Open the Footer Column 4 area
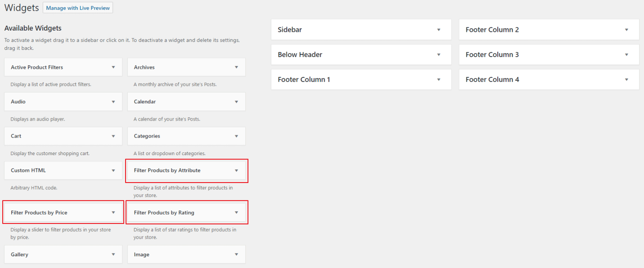644x268 pixels. click(x=548, y=79)
